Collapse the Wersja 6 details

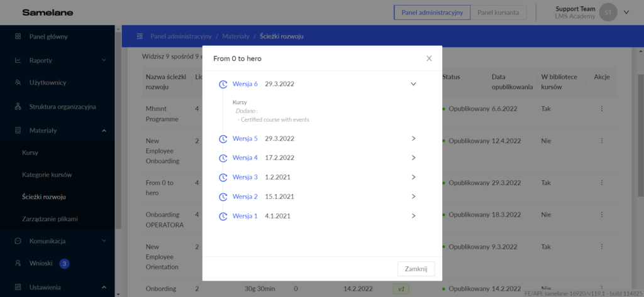pos(413,84)
